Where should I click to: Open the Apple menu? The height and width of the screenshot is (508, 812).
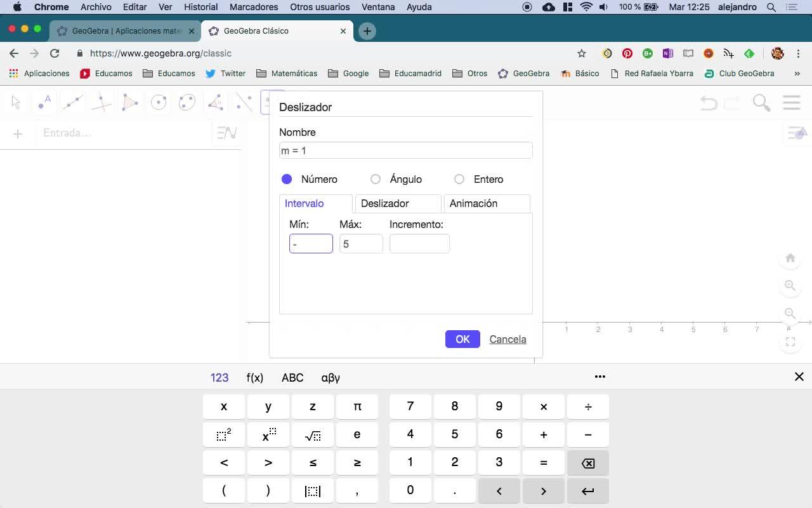(x=17, y=7)
